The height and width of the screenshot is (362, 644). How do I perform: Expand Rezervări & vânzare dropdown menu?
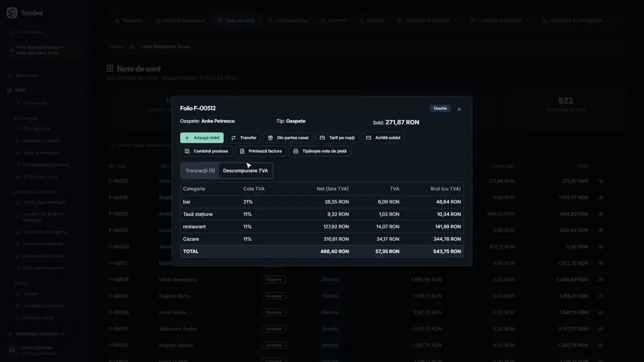(x=427, y=21)
